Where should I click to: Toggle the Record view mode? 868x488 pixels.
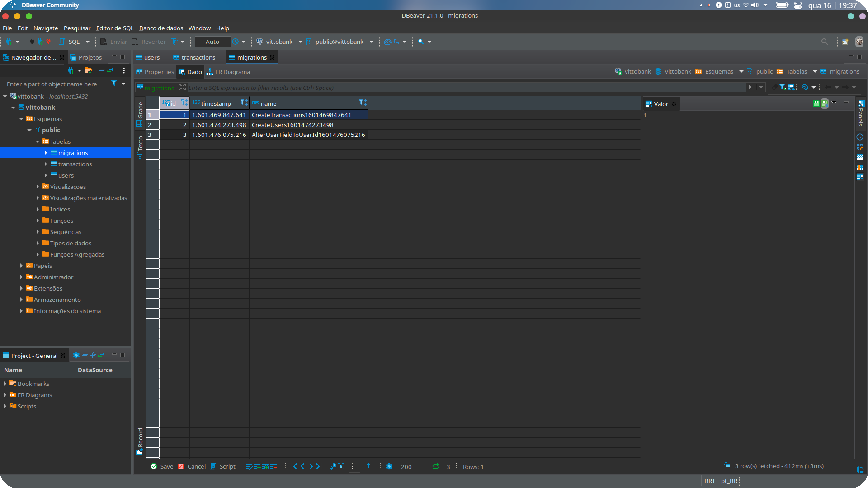click(140, 441)
